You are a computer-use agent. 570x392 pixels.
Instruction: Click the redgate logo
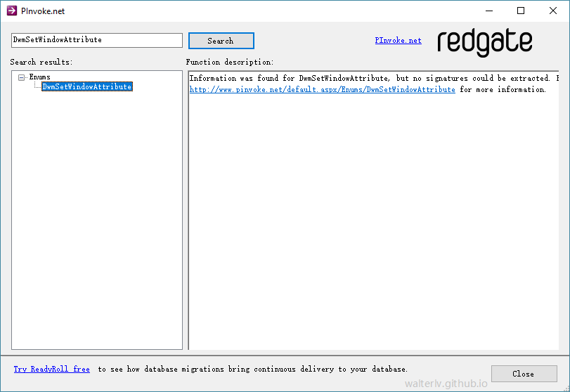pyautogui.click(x=484, y=42)
